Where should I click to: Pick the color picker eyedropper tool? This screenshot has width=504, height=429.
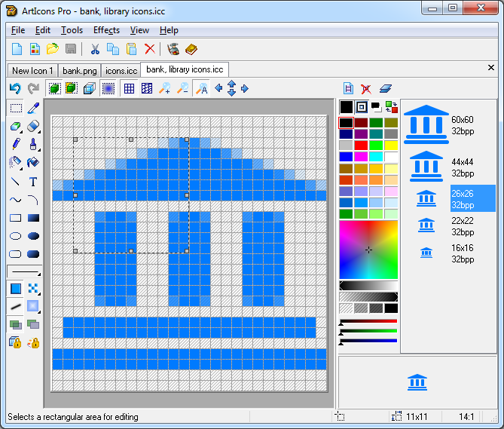33,109
